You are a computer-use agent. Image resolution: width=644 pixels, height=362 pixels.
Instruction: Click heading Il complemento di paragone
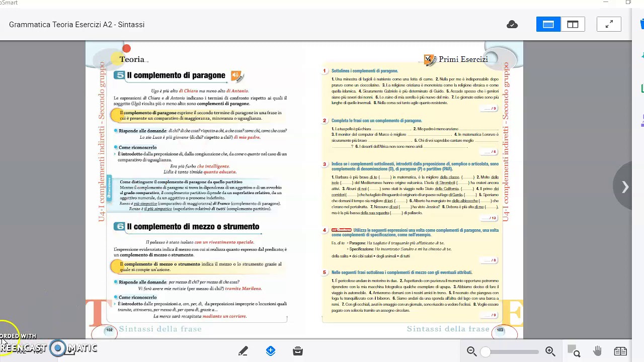176,75
